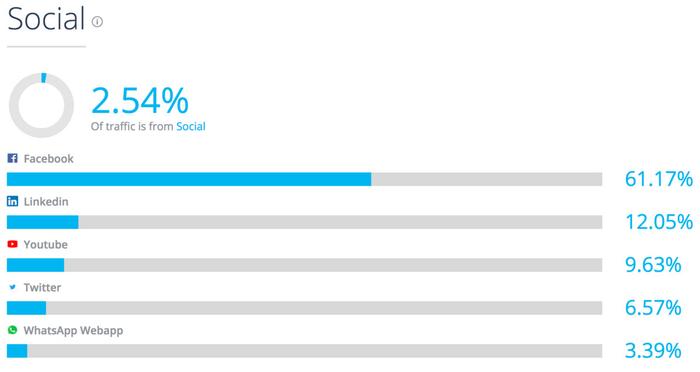Select the Twitter label

pyautogui.click(x=42, y=288)
